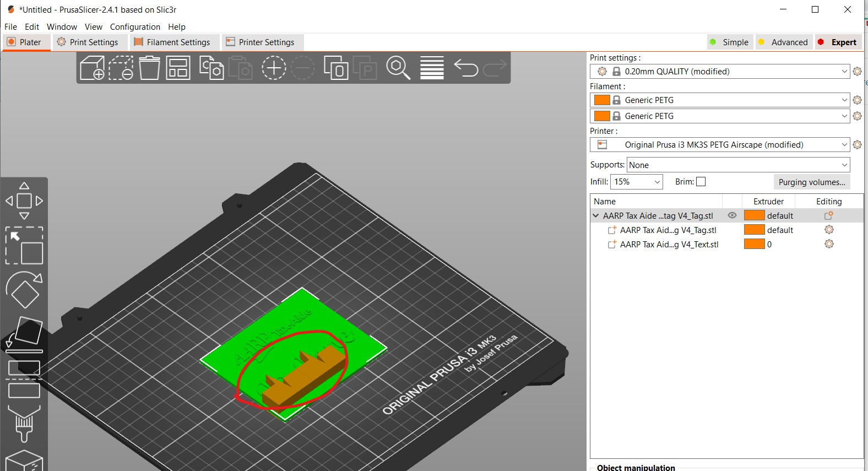Screen dimensions: 868x471
Task: Open the Supports dropdown
Action: 738,165
